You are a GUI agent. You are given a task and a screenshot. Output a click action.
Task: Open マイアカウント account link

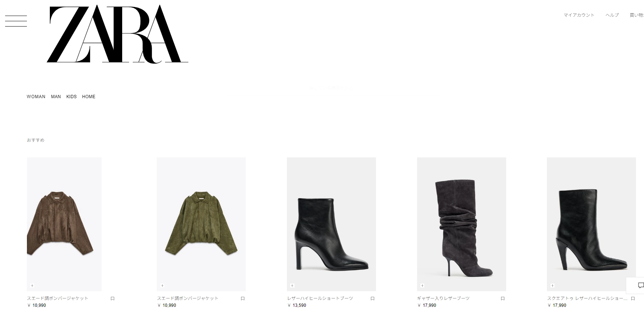click(x=579, y=15)
